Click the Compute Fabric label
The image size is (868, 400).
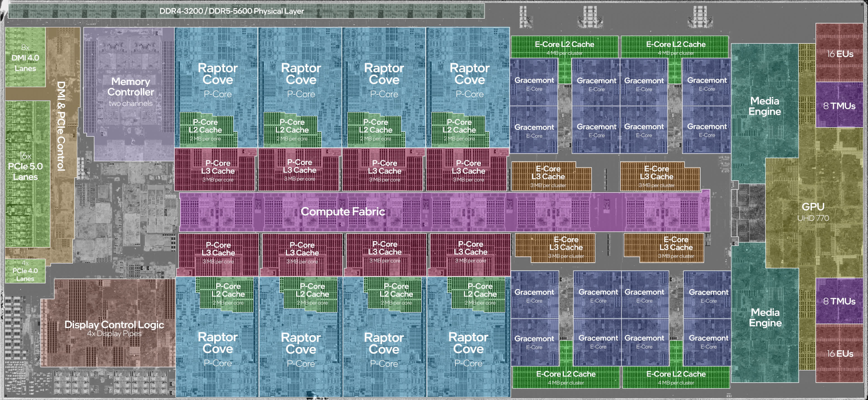coord(342,212)
